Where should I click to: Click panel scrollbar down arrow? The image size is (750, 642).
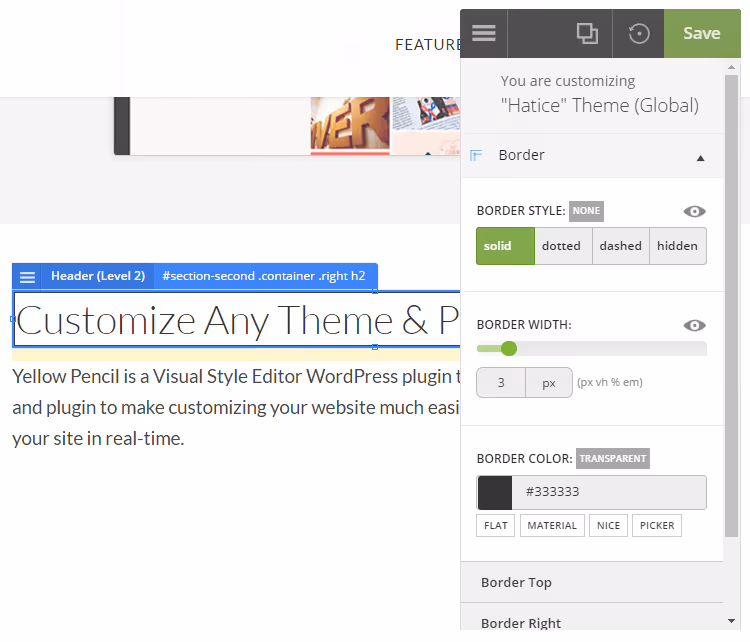pyautogui.click(x=731, y=621)
